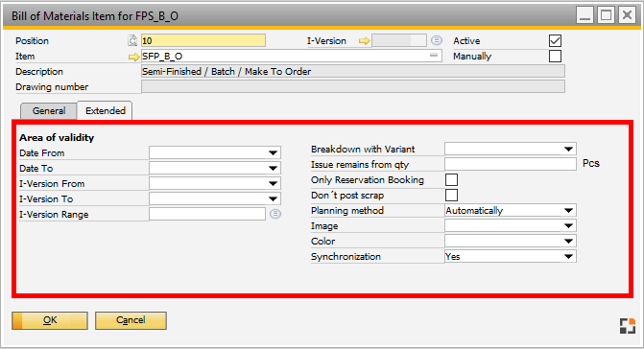Uncheck the Active checkbox
The width and height of the screenshot is (644, 349).
coord(555,40)
